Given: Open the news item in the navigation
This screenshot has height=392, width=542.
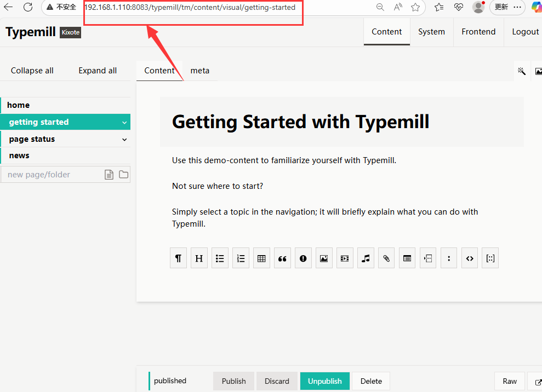Looking at the screenshot, I should 65,155.
